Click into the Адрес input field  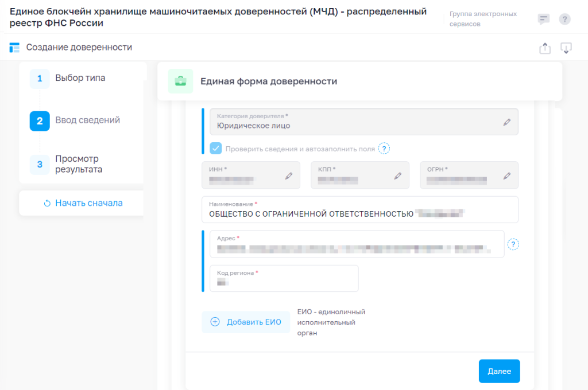pos(357,244)
